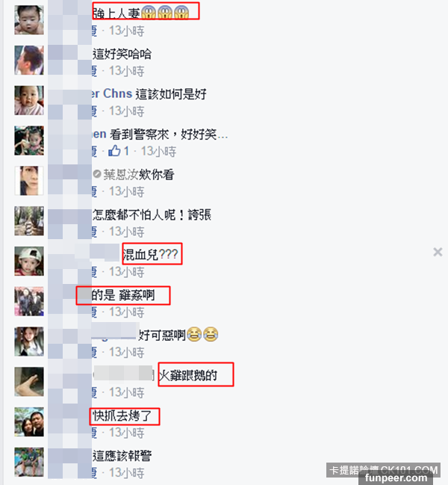Screen dimensions: 448x485
Task: Click the like count 1 under 看到警察來
Action: click(126, 151)
